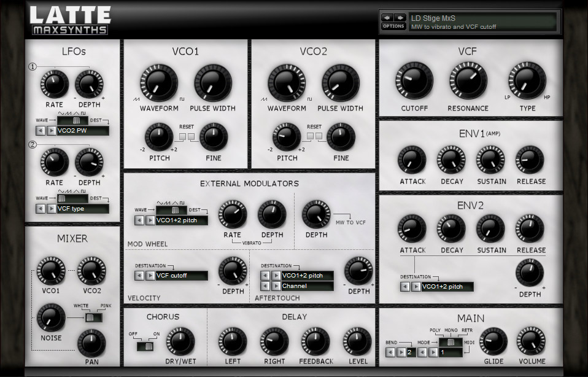Click the MAIN VOLUME knob
Viewport: 588px width, 377px height.
pyautogui.click(x=531, y=341)
